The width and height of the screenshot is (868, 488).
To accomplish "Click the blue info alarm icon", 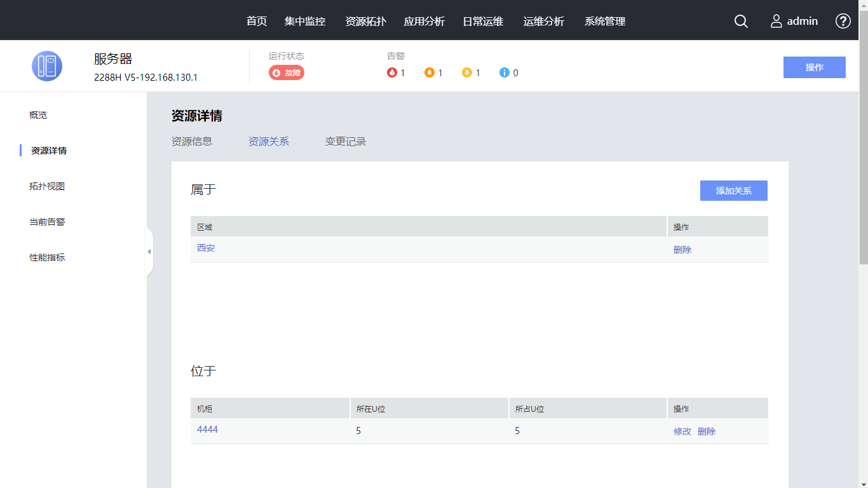I will (x=505, y=72).
